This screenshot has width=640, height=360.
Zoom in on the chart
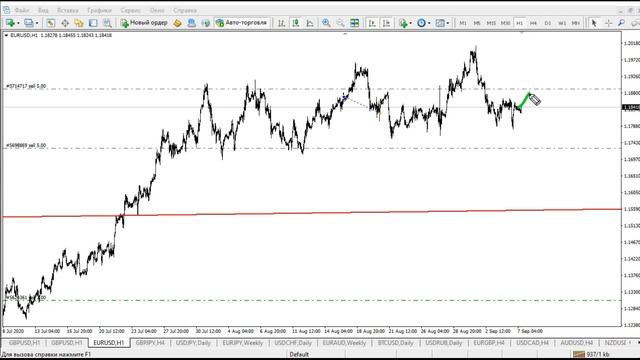[326, 23]
